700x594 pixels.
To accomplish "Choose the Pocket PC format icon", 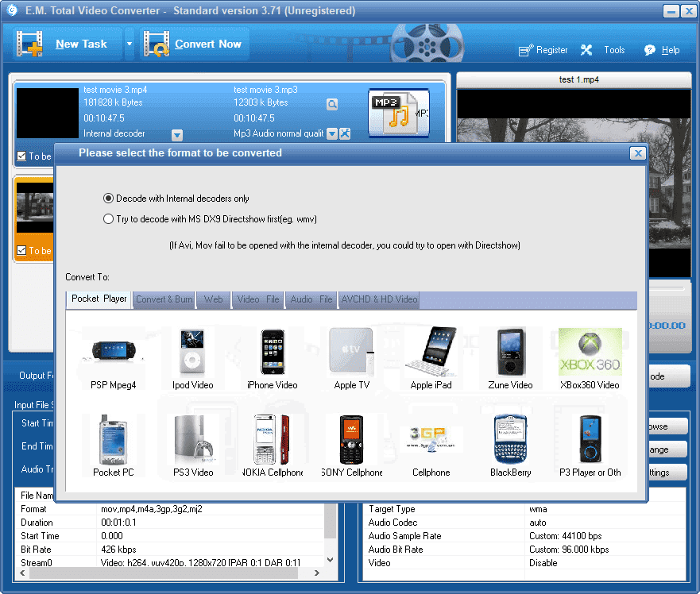I will (114, 440).
